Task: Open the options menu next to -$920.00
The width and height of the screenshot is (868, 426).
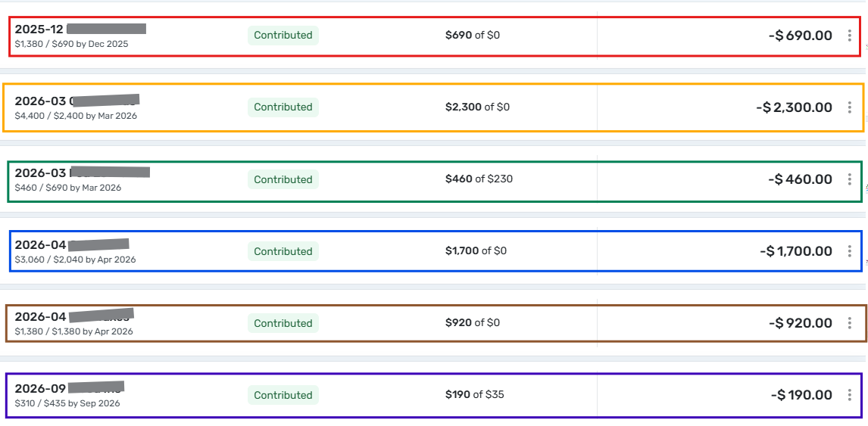Action: [850, 323]
